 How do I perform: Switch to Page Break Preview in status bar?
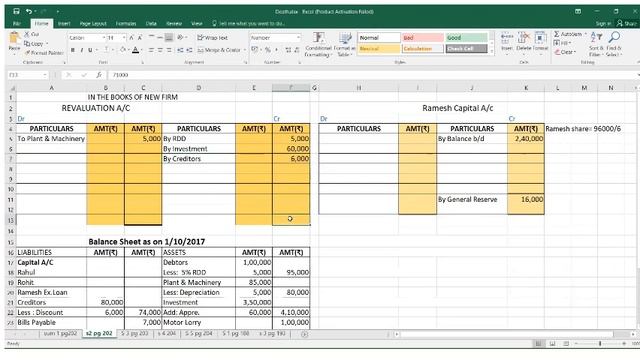pyautogui.click(x=566, y=344)
